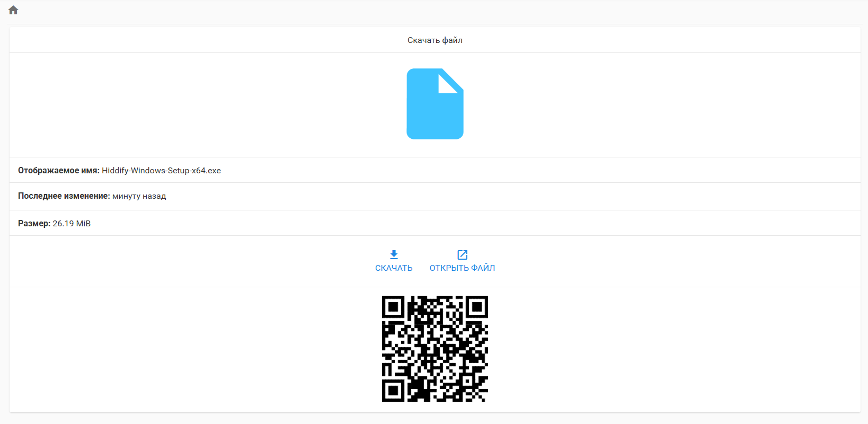Click the QR code image
868x424 pixels.
click(435, 349)
